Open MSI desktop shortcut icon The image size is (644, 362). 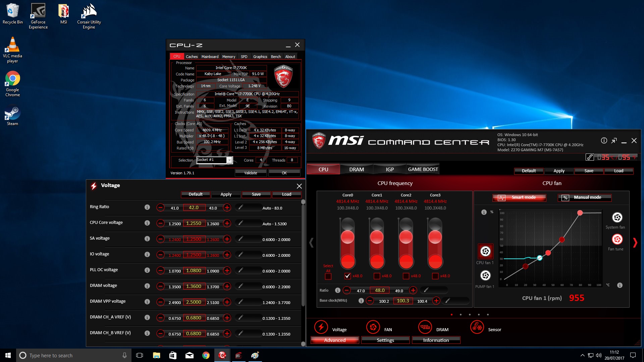[64, 14]
